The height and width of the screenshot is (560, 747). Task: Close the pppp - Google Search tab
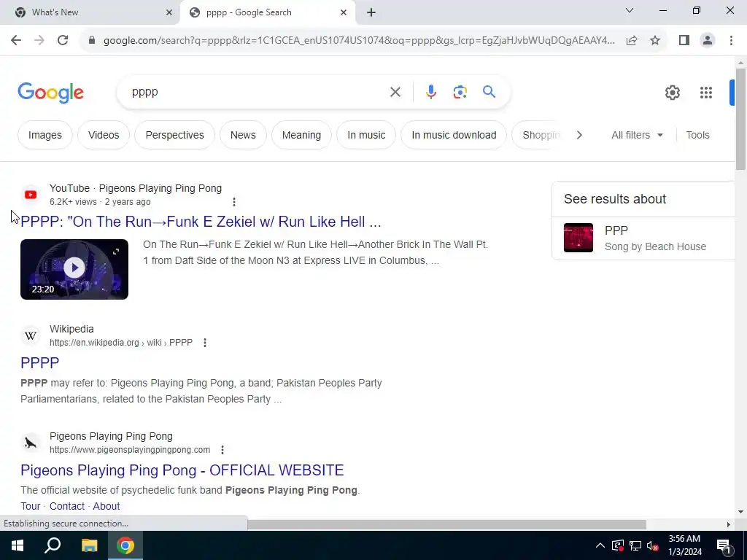343,12
